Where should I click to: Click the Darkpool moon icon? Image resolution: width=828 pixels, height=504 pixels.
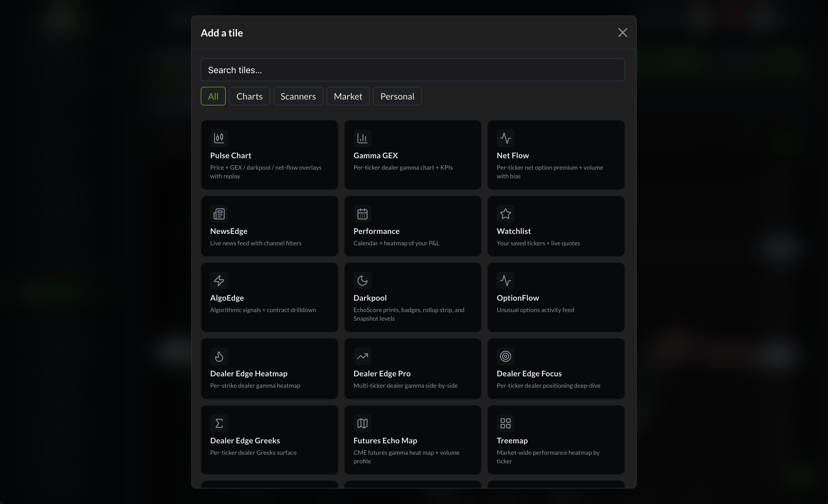pos(362,280)
